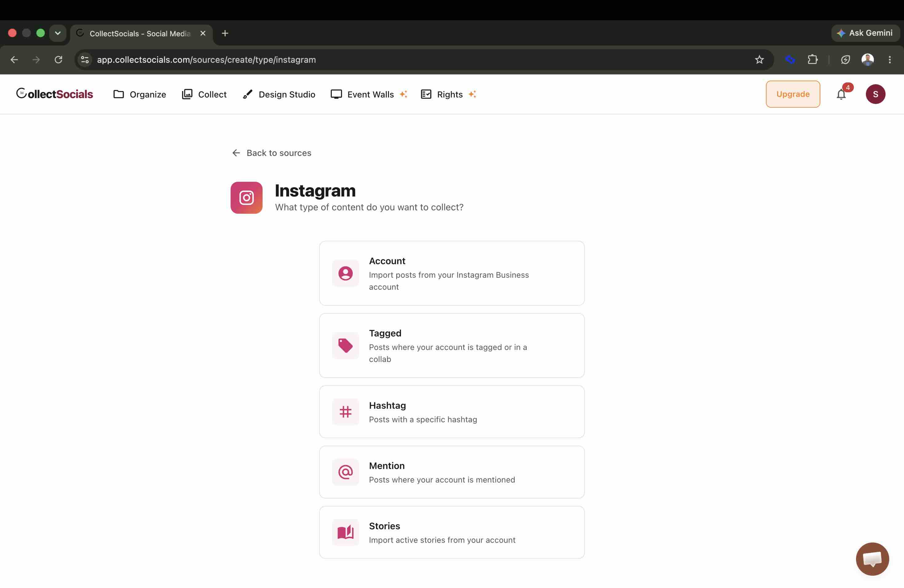Click the Instagram heading text

pos(315,191)
